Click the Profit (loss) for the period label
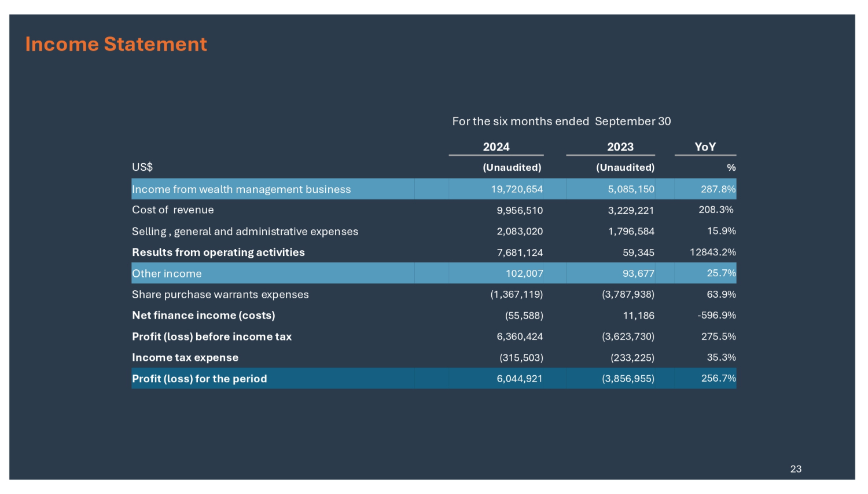Viewport: 868px width, 494px height. pos(199,379)
